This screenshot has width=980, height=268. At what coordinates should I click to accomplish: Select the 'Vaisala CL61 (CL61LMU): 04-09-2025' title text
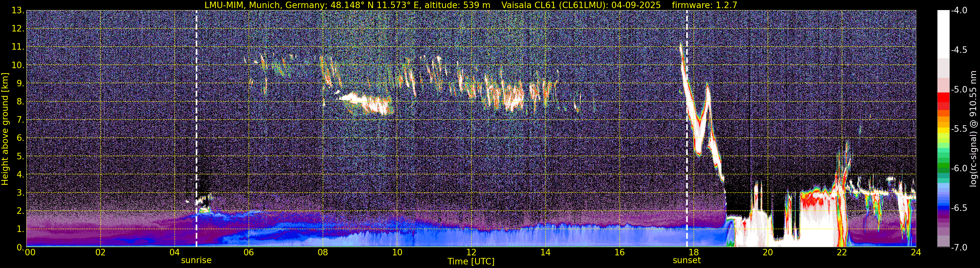[581, 5]
